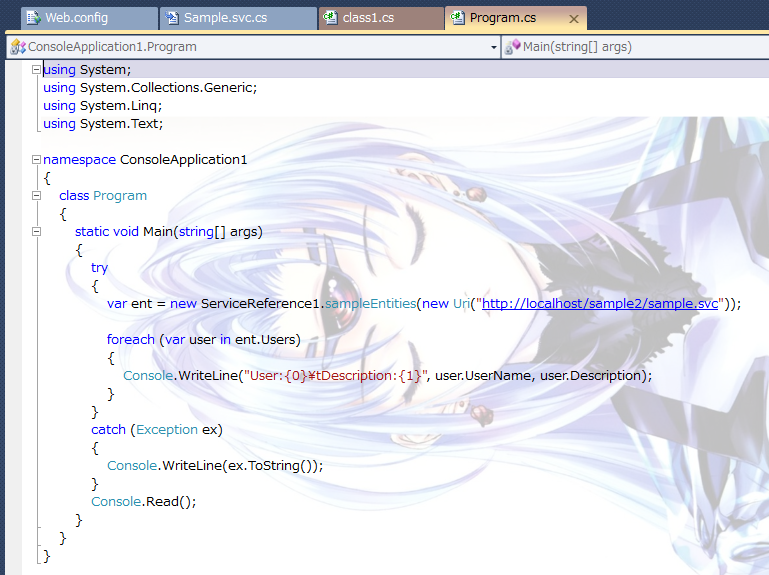This screenshot has width=769, height=575.
Task: Switch to the Sample.svc.cs tab
Action: pyautogui.click(x=226, y=18)
